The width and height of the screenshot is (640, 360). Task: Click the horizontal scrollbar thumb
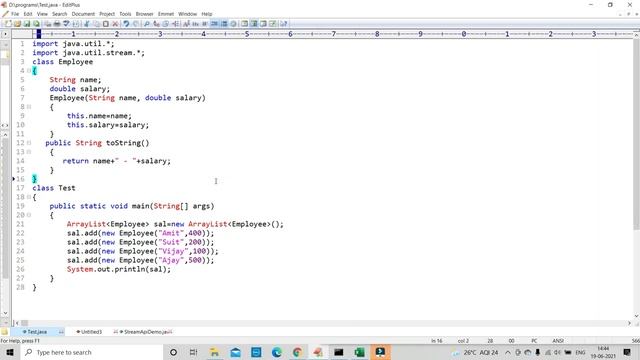pos(24,323)
